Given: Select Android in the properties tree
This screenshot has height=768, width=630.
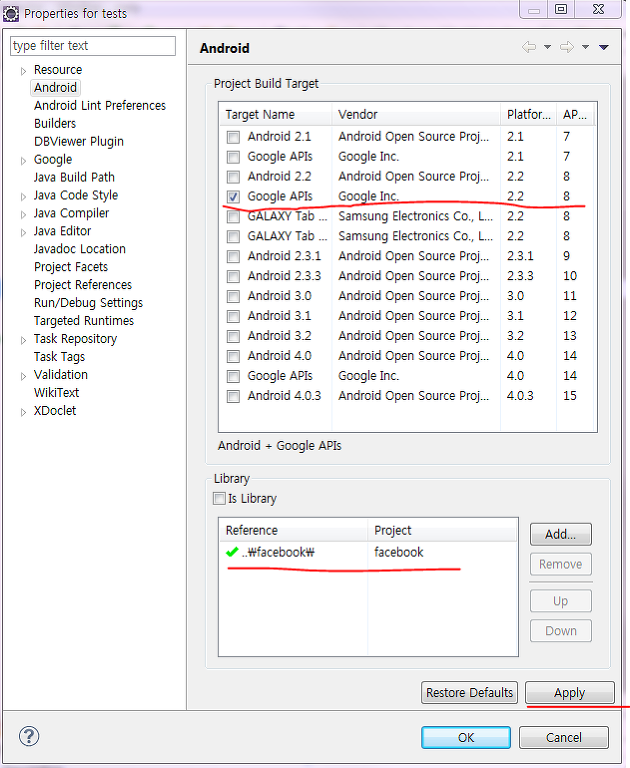Looking at the screenshot, I should tap(55, 88).
